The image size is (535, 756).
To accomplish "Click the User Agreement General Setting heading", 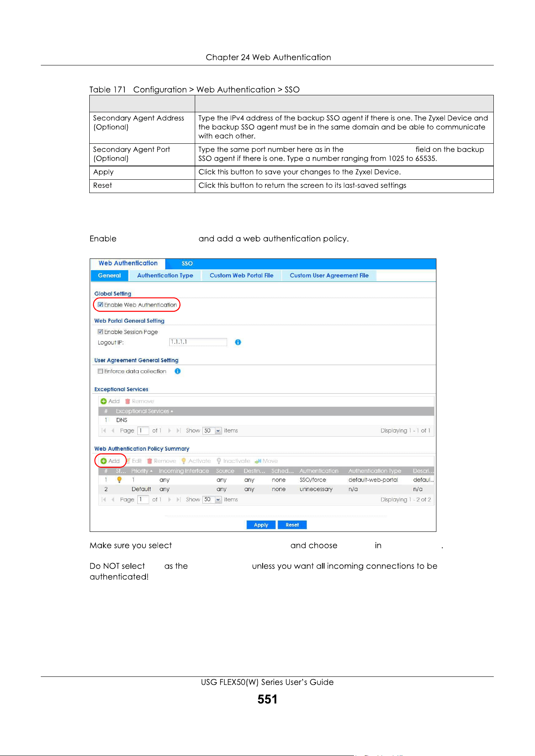I will [x=136, y=360].
